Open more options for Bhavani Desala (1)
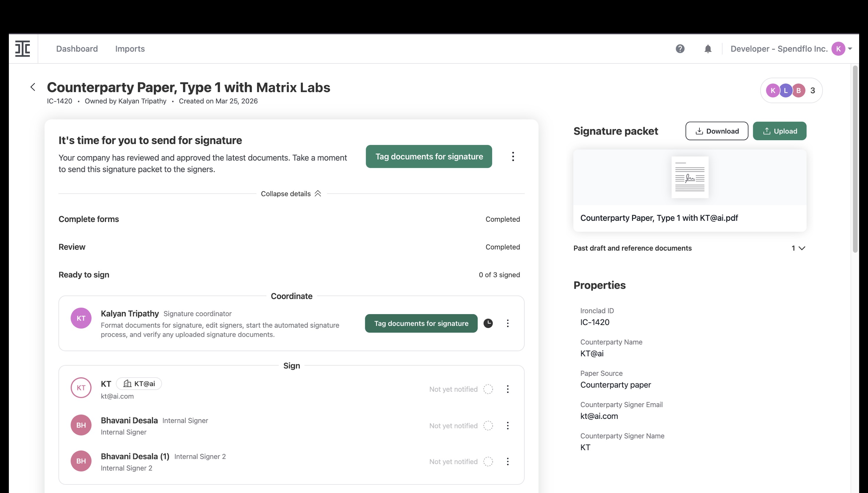Screen dimensions: 868x493 pos(508,461)
